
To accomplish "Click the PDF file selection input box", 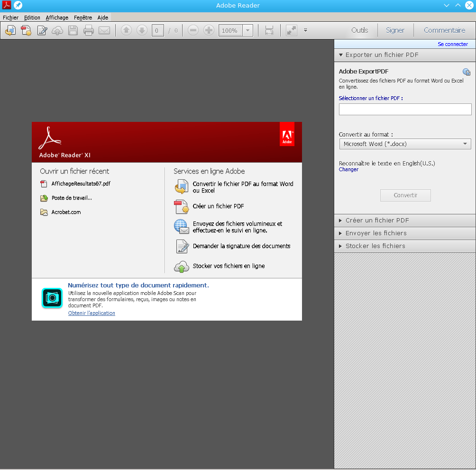I will pos(405,109).
